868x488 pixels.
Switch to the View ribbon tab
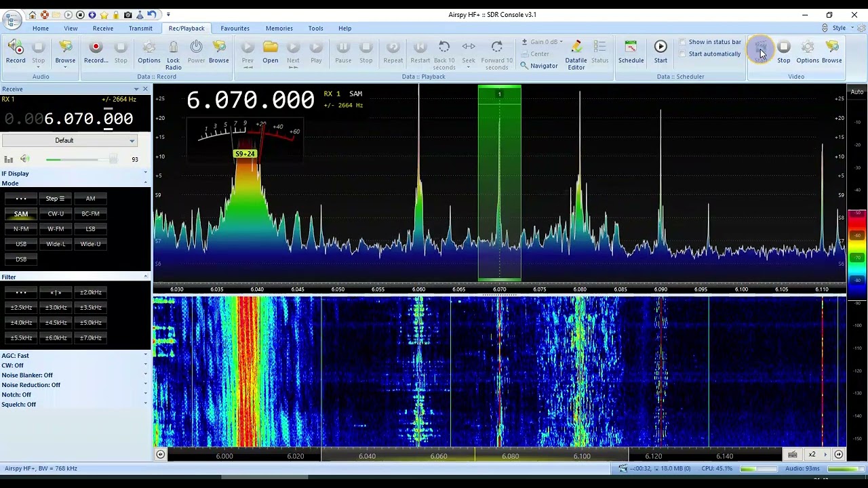click(x=71, y=28)
